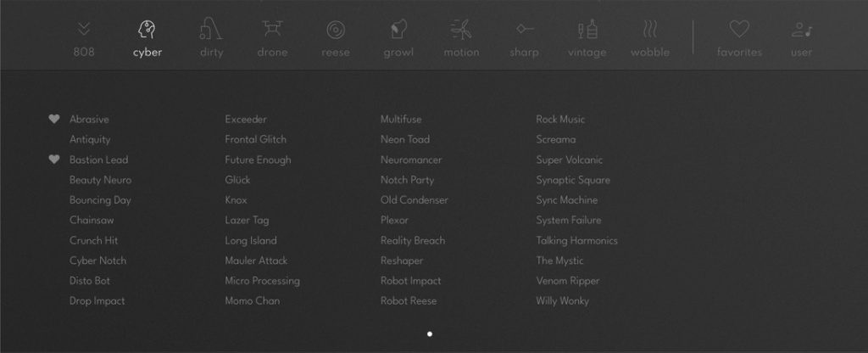Screen dimensions: 868x353
Task: Choose the Reality Breach preset
Action: click(x=413, y=240)
